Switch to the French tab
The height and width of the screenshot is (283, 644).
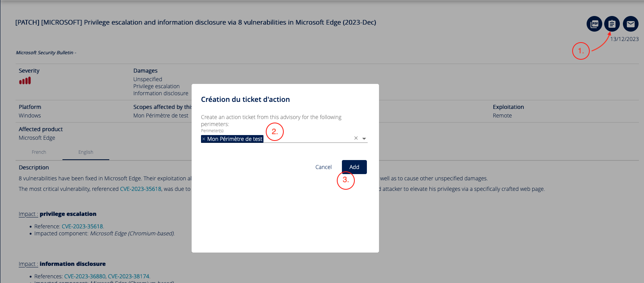[39, 152]
